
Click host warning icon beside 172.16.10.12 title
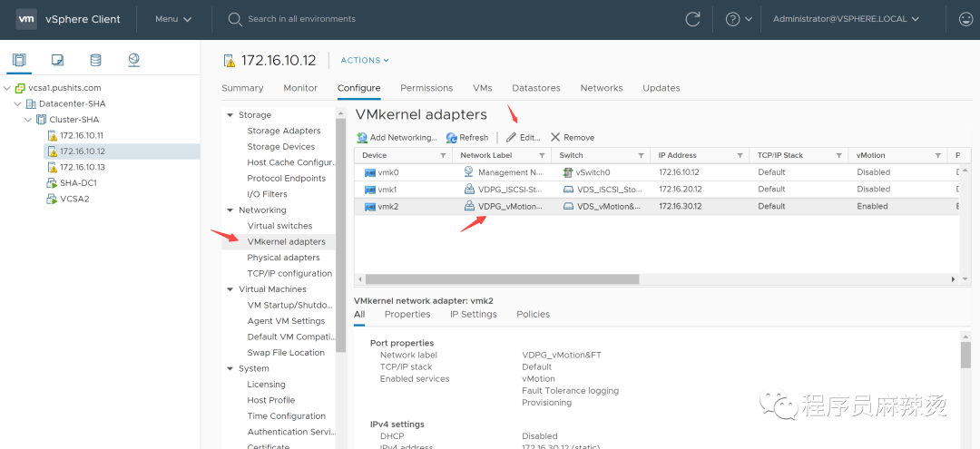[230, 61]
